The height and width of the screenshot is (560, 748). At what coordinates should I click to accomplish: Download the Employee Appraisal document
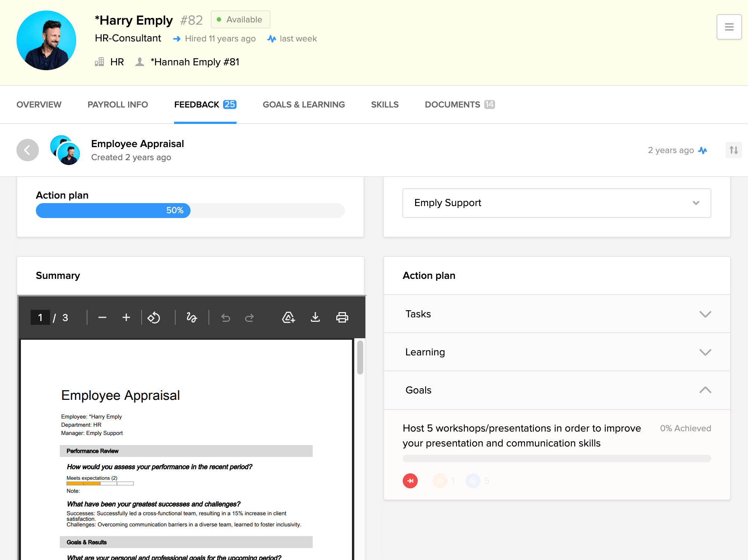[x=315, y=317]
